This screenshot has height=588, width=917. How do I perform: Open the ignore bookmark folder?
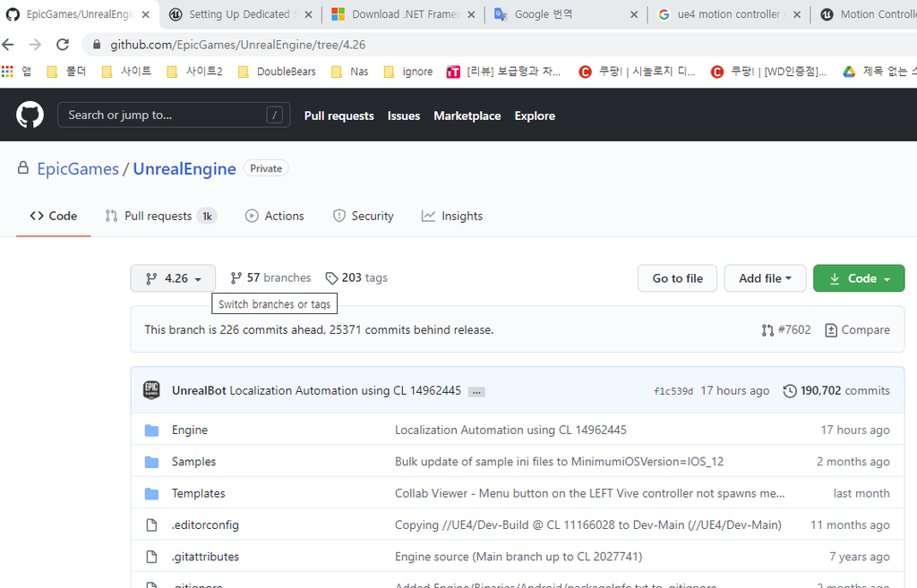[x=408, y=72]
